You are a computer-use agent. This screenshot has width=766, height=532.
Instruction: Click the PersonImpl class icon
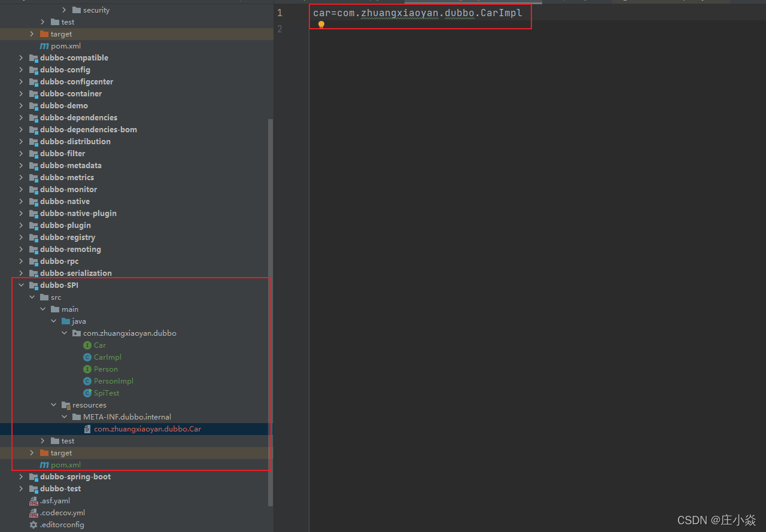coord(87,381)
